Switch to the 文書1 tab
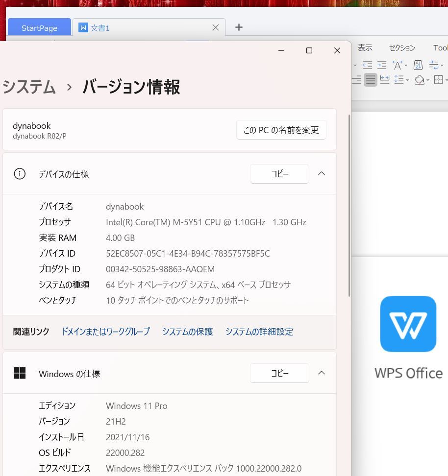 tap(149, 27)
